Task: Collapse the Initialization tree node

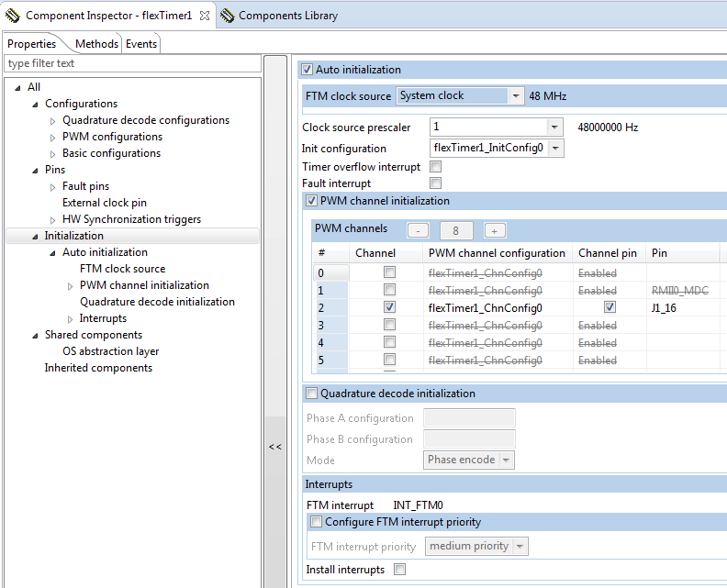Action: [35, 237]
